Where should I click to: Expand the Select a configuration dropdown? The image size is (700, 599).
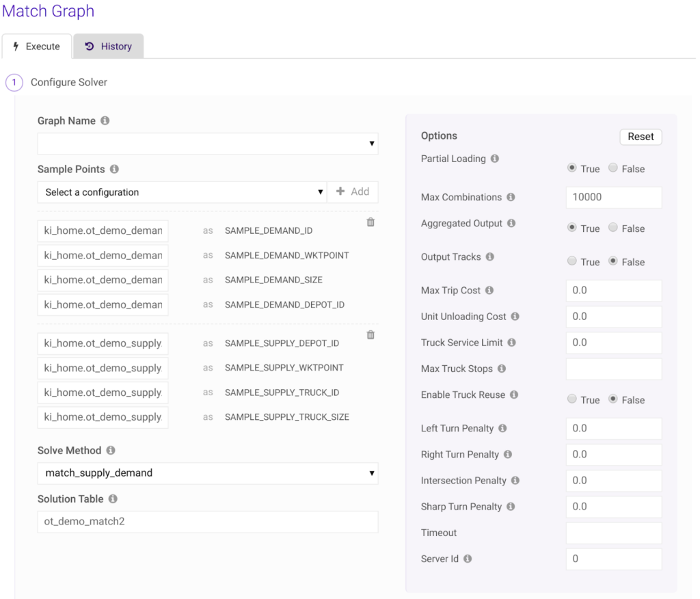pos(182,192)
